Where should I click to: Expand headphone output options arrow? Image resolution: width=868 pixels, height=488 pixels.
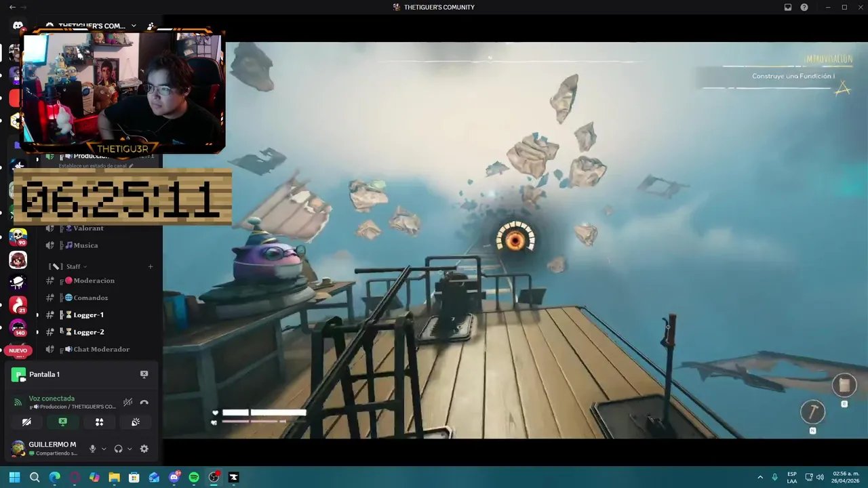coord(130,449)
